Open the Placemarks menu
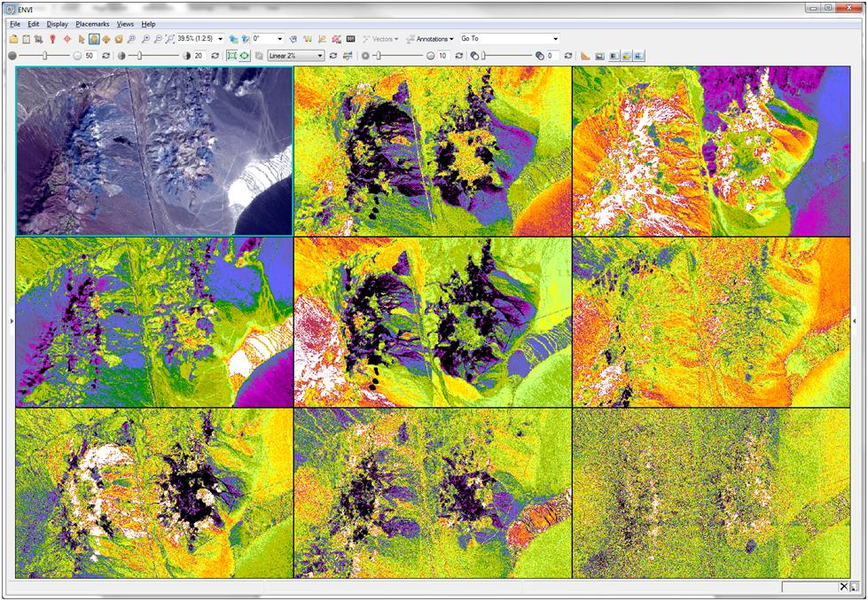The height and width of the screenshot is (601, 868). coord(91,24)
